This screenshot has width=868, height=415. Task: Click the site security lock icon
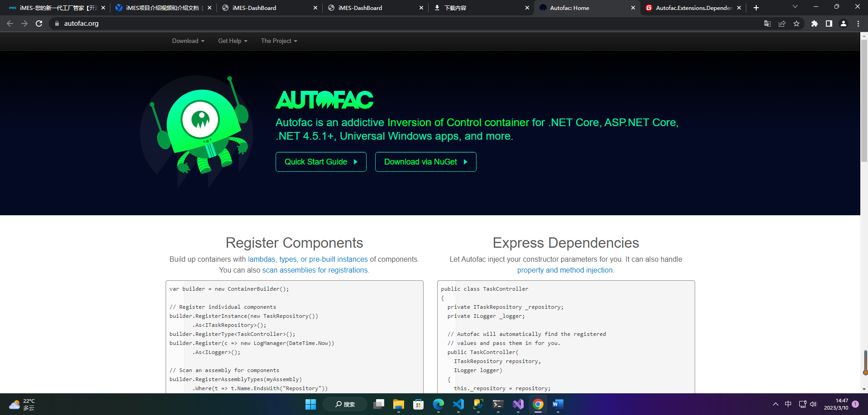(57, 24)
